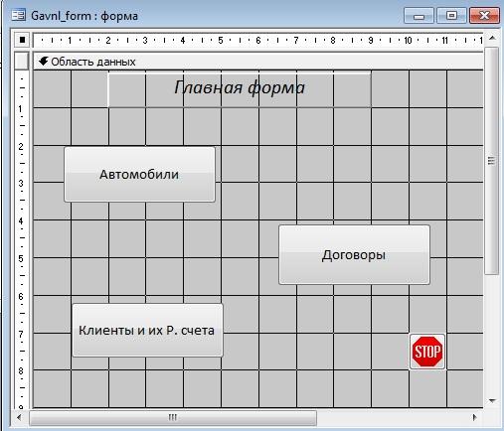Open the Договоры button
Viewport: 504px width, 431px height.
(x=354, y=254)
